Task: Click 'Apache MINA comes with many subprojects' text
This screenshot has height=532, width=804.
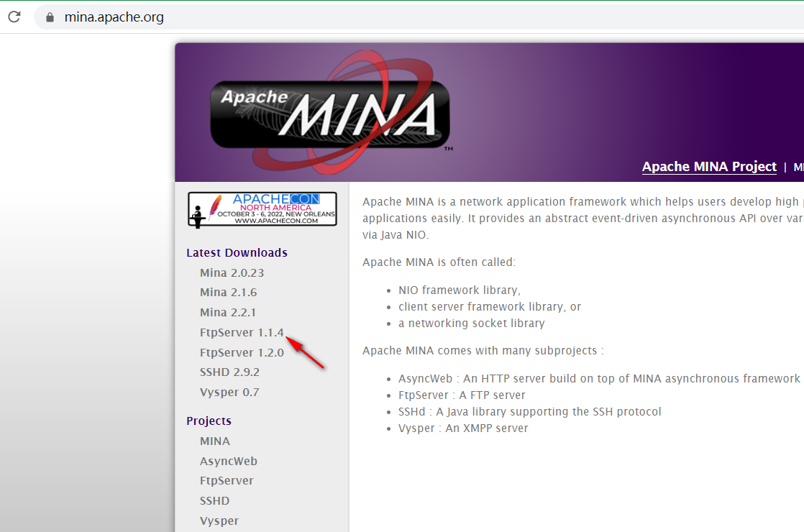Action: [483, 351]
